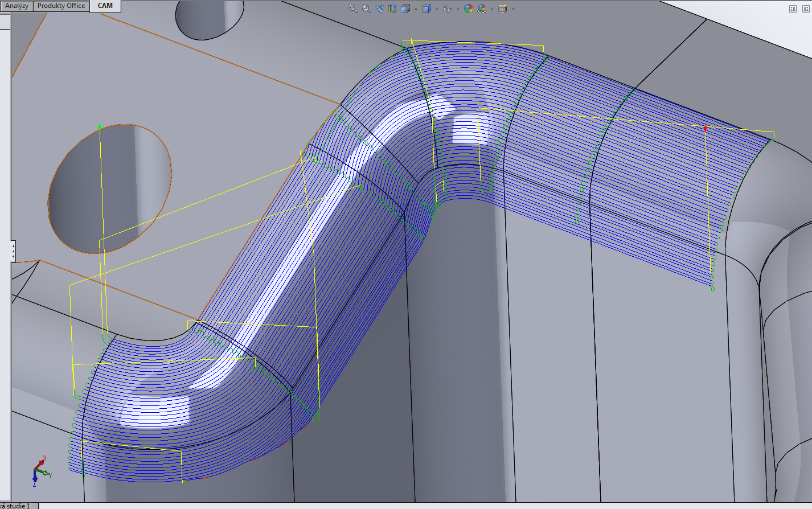
Task: Open the Produkty Office tab
Action: [61, 6]
